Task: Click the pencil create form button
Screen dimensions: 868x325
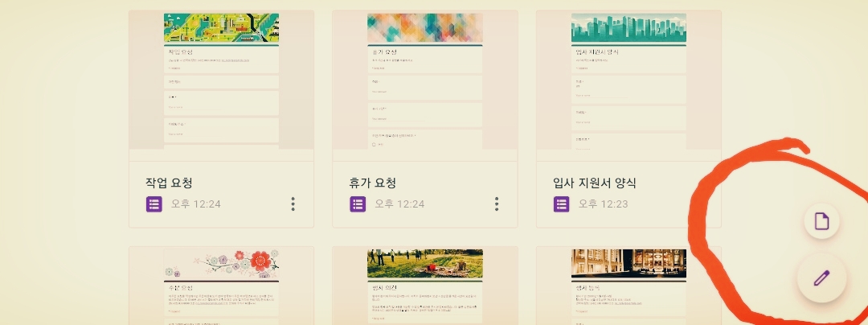Action: click(x=822, y=278)
